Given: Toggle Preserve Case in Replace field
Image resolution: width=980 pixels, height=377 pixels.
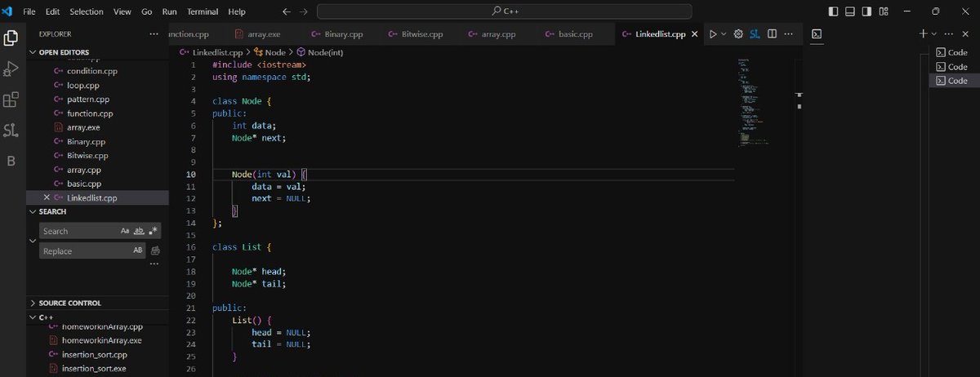Looking at the screenshot, I should pyautogui.click(x=138, y=251).
